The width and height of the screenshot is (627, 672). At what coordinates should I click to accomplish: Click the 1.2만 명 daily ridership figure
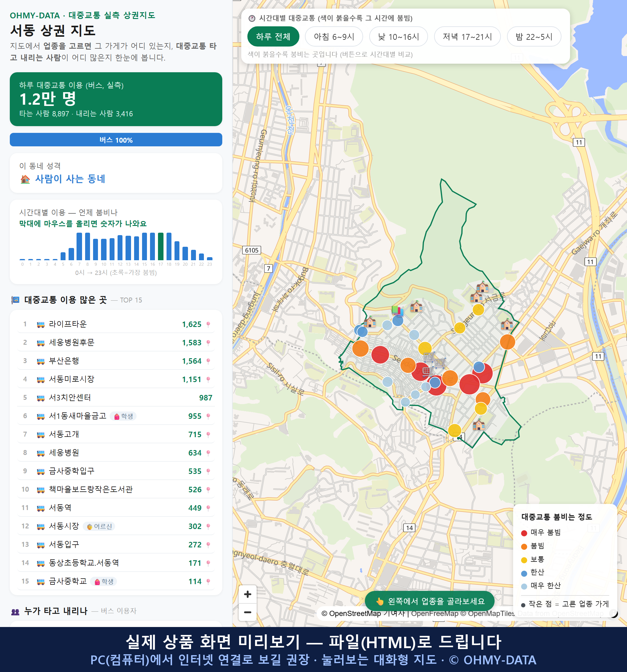48,99
